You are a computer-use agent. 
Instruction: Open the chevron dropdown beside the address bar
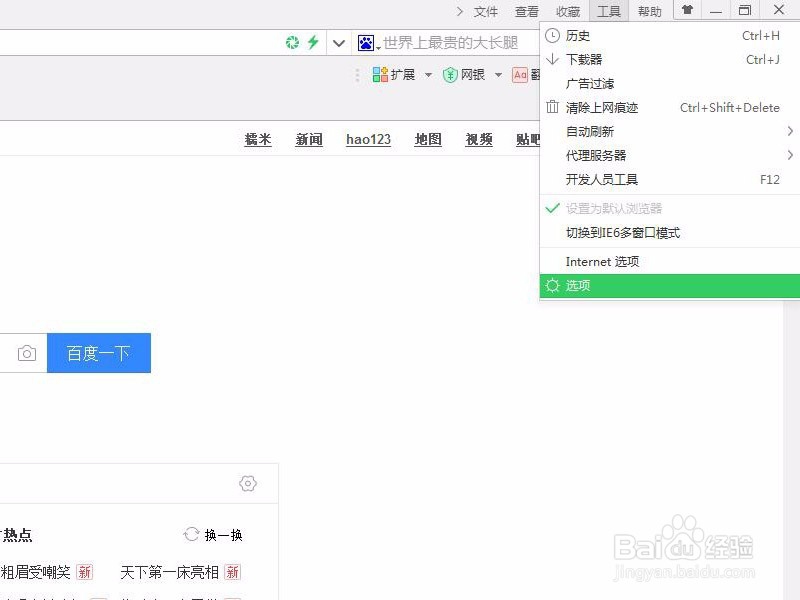[338, 44]
